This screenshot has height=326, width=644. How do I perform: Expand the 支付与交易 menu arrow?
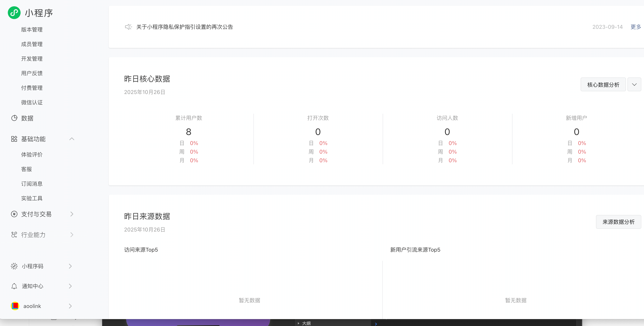click(72, 214)
